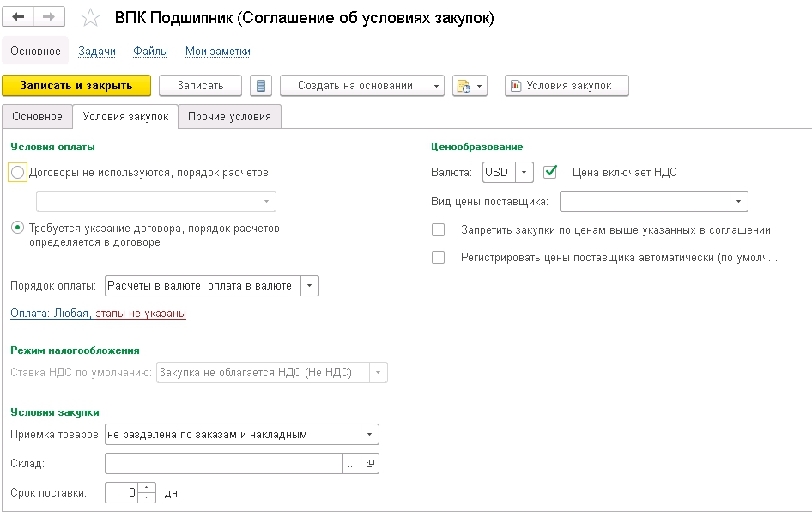Decrease Срок поставки with down arrow

coord(147,497)
